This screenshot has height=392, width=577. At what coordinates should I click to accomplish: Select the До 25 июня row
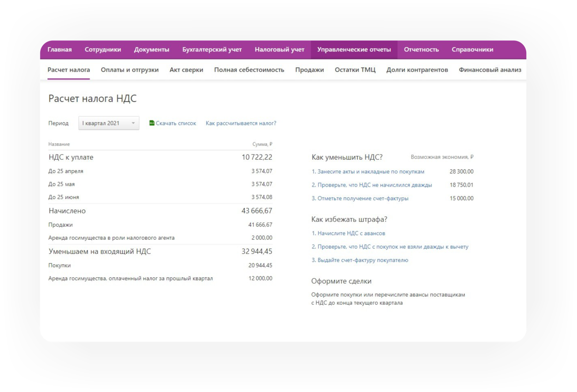click(160, 197)
